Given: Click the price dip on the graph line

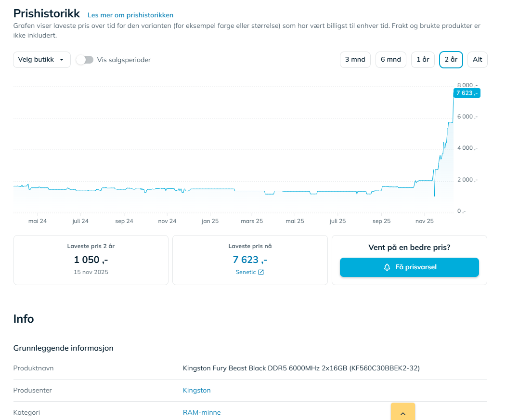Looking at the screenshot, I should pyautogui.click(x=434, y=195).
